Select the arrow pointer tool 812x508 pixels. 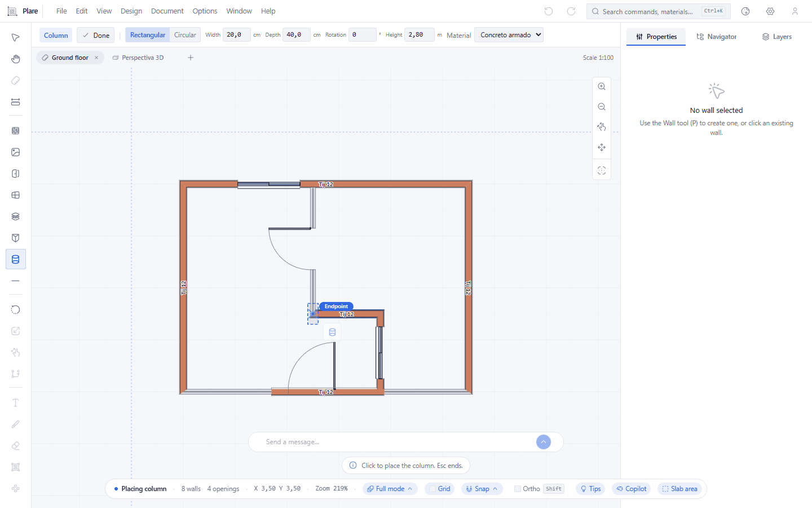[16, 38]
